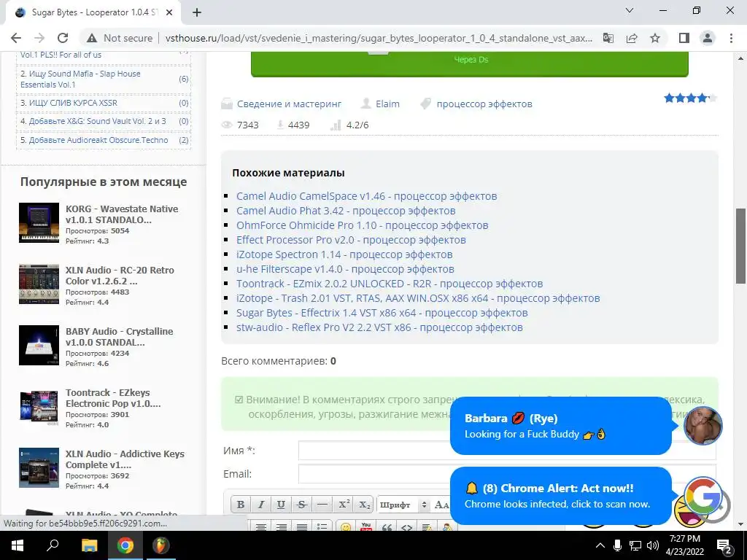The image size is (747, 560).
Task: Share this page using the share icon
Action: (632, 38)
